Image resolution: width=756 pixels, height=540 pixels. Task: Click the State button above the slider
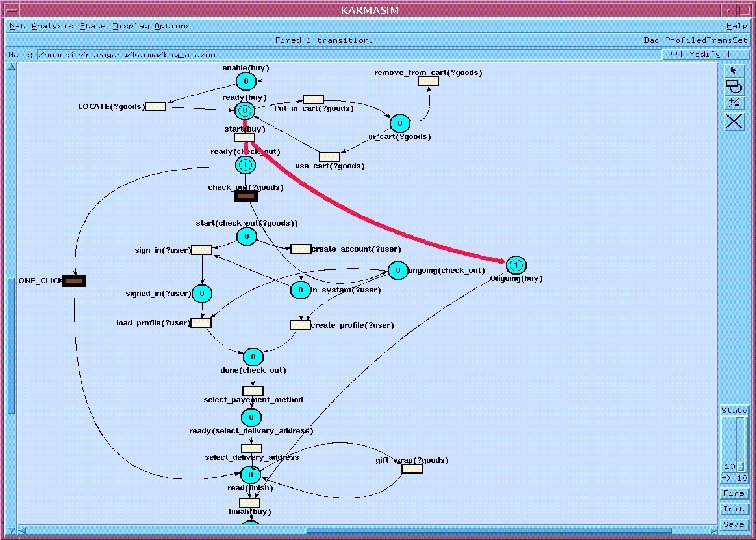[733, 410]
